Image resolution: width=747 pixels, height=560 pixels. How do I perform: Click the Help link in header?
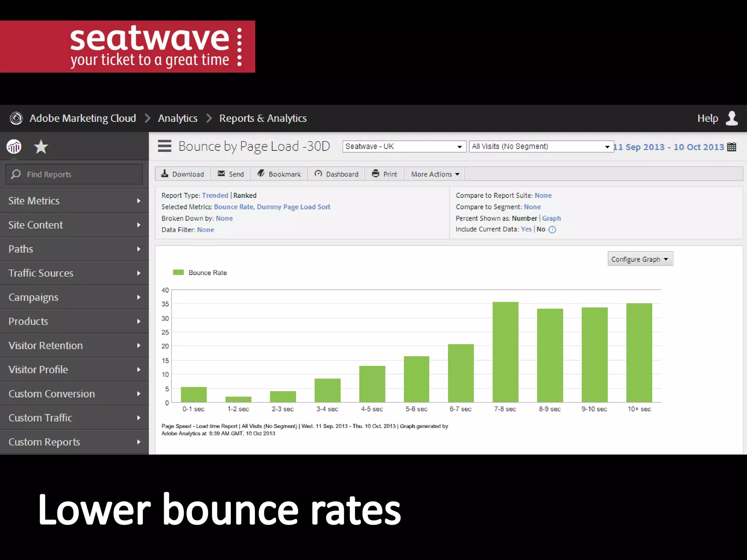coord(707,118)
